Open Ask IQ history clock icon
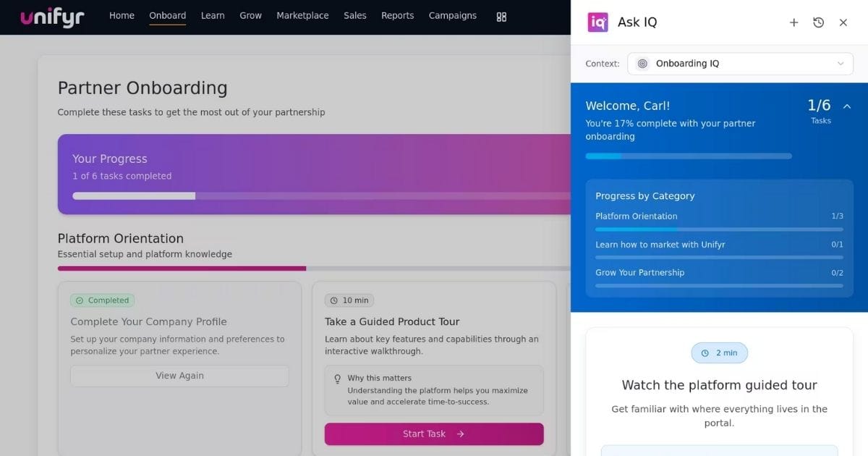This screenshot has width=868, height=456. pyautogui.click(x=818, y=22)
